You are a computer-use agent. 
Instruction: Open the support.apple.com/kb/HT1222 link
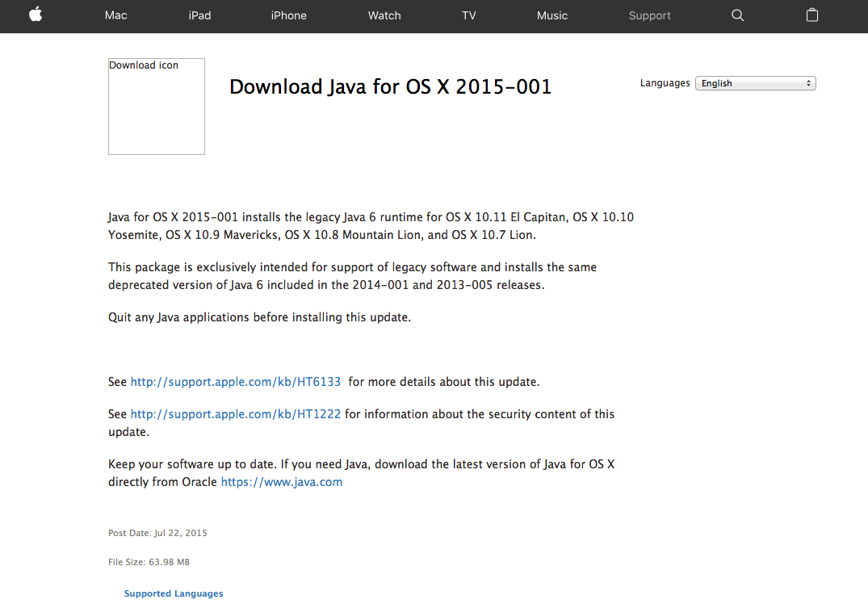tap(236, 414)
